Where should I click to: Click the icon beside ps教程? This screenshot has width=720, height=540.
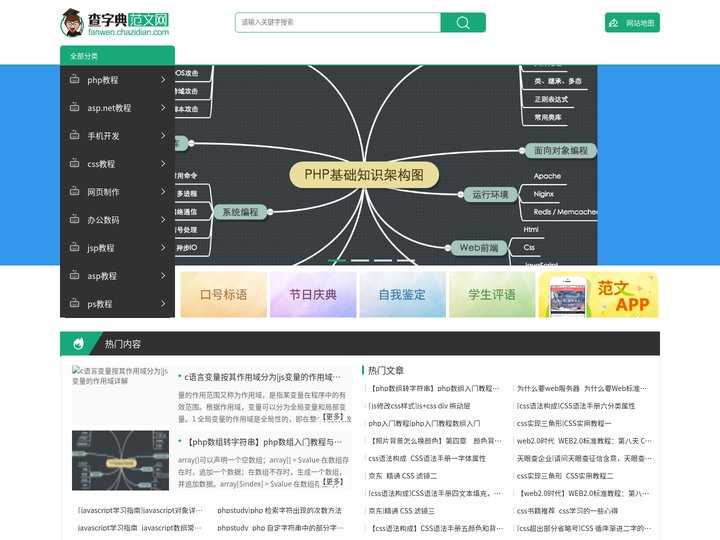coord(74,304)
